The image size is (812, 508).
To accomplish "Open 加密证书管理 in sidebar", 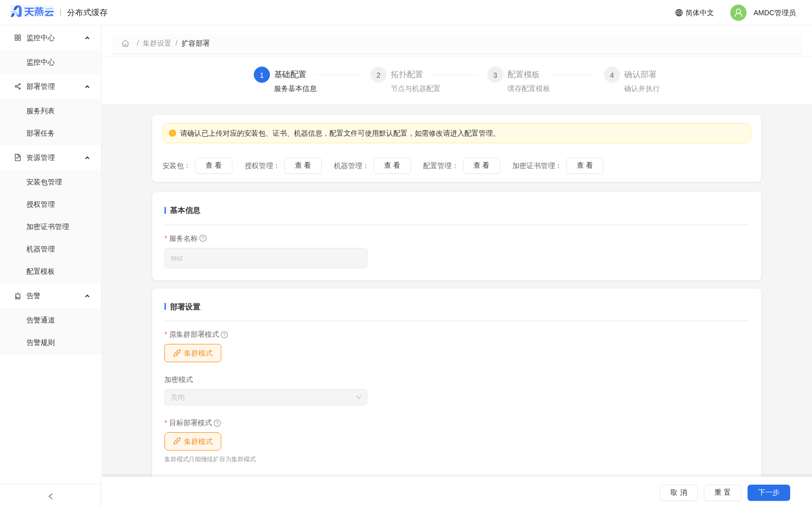I will pos(51,227).
